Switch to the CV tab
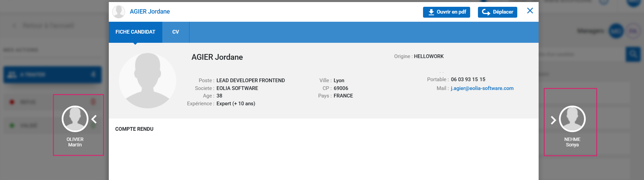 click(x=176, y=32)
